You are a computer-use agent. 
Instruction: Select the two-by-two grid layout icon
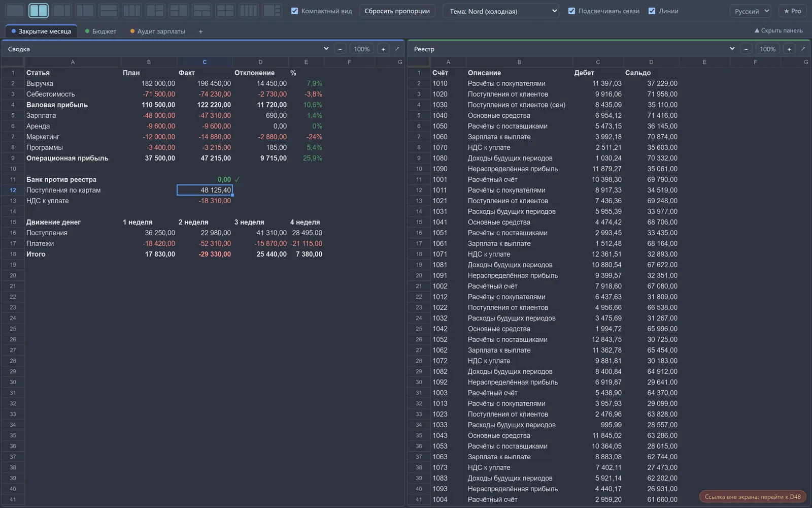tap(225, 11)
